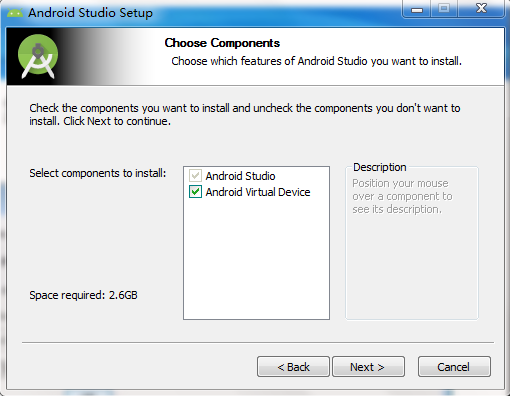Click the Check the components instruction text
This screenshot has width=510, height=396.
pos(245,114)
